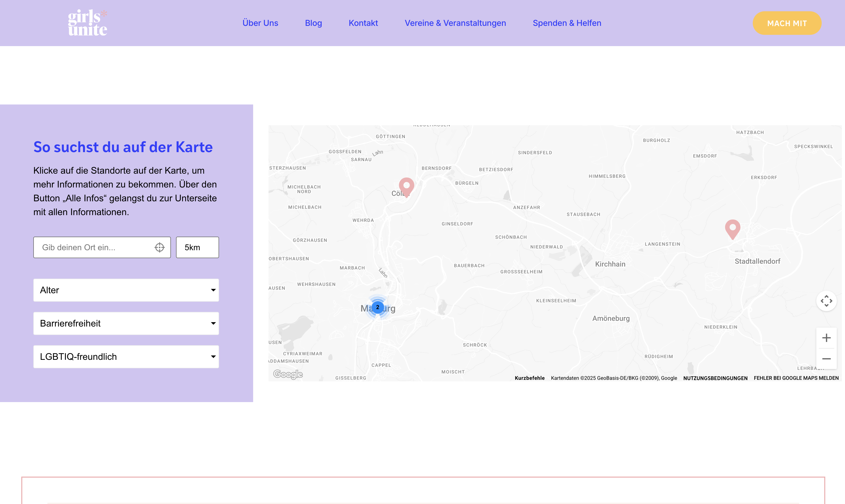Image resolution: width=845 pixels, height=504 pixels.
Task: Open the Barrierefreiheit filter dropdown
Action: point(126,323)
